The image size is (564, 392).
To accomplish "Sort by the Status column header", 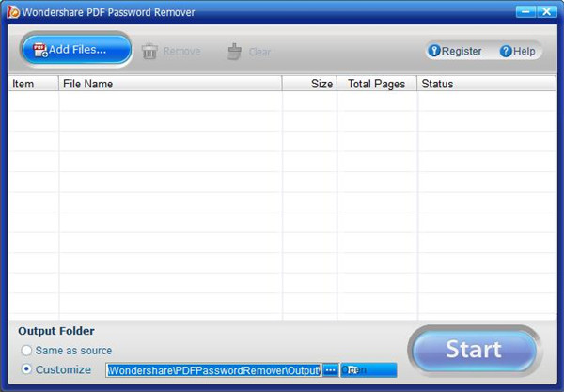I will (x=487, y=84).
